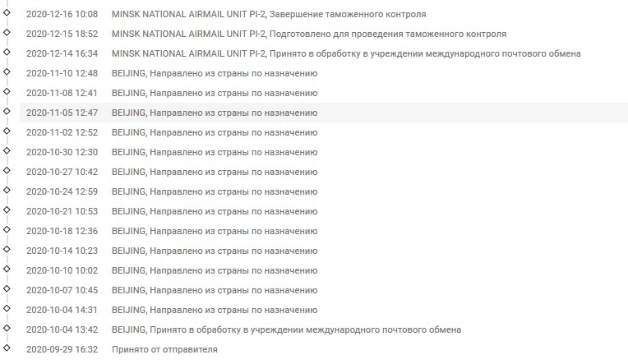Select diamond icon of highlighted 2020-11-05 row
This screenshot has height=364, width=628.
tap(7, 111)
